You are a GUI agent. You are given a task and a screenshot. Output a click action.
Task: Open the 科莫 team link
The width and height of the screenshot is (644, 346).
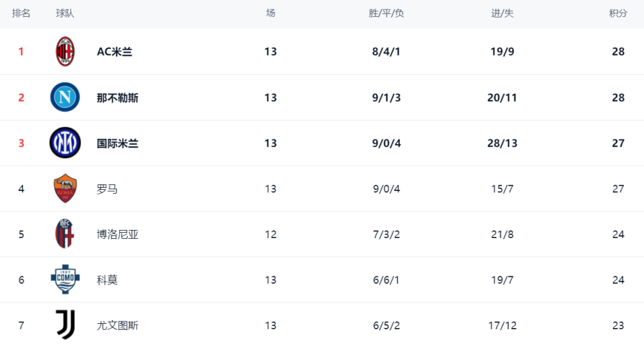tap(107, 280)
